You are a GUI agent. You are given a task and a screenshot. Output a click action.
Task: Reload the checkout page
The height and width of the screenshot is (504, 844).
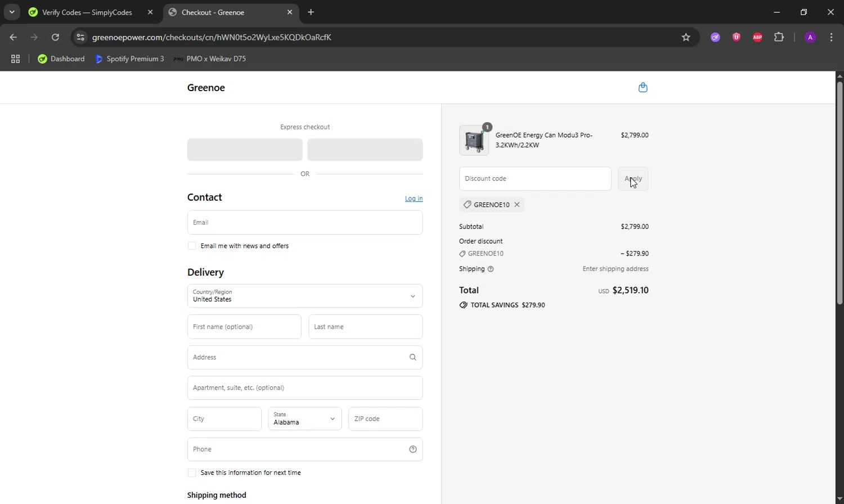pos(55,37)
